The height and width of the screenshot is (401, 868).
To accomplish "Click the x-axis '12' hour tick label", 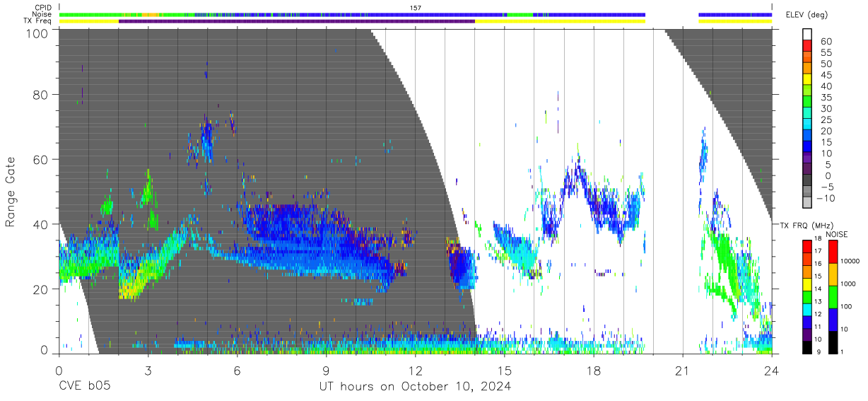I will coord(415,370).
